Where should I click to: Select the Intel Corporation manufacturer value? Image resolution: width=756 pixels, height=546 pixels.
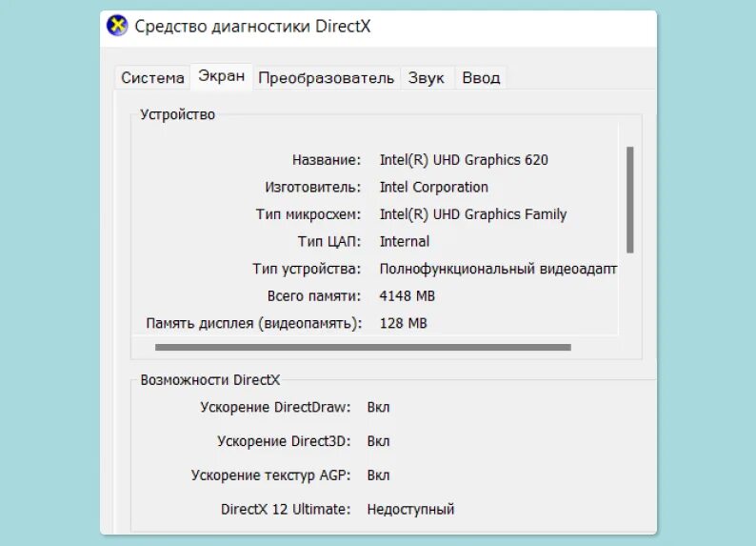pyautogui.click(x=434, y=187)
